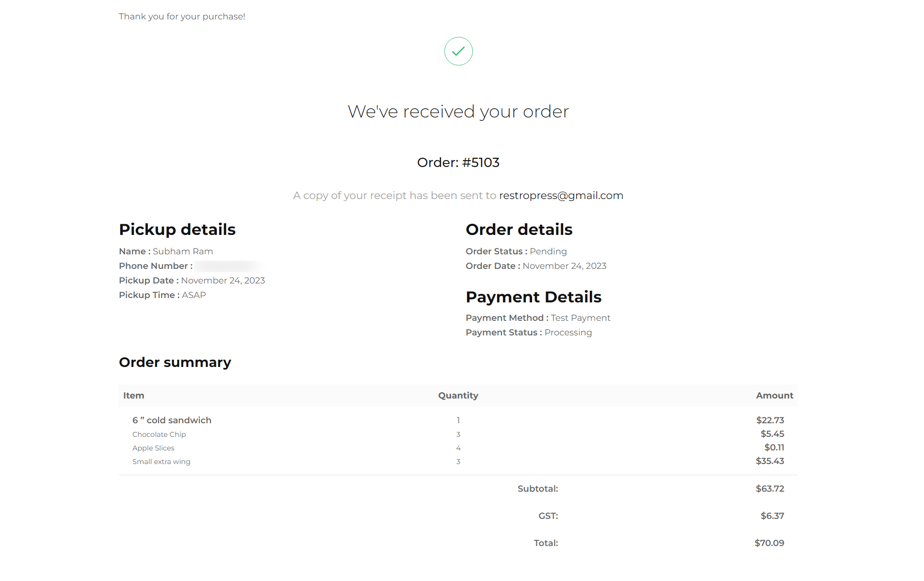Click the Amount column header

coord(774,396)
